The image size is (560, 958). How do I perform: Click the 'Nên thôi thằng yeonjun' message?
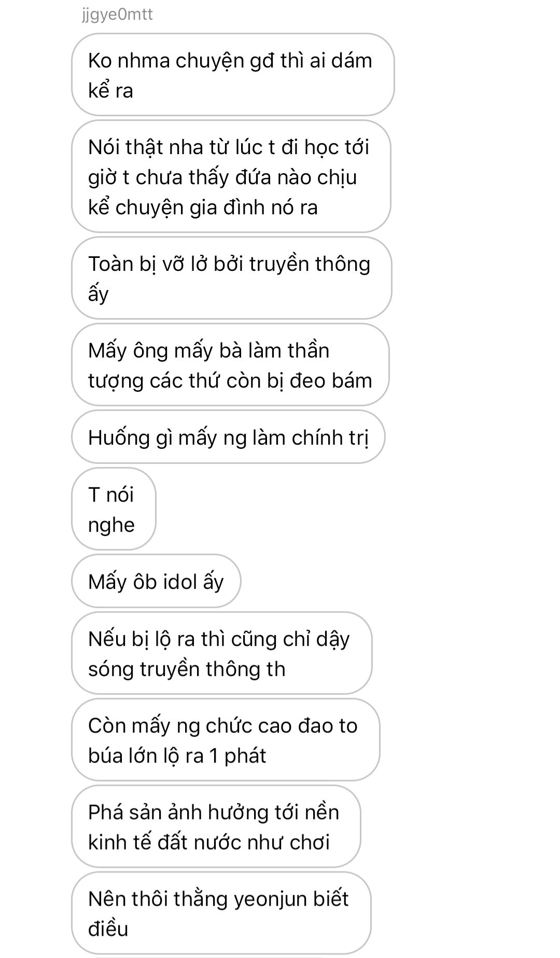point(221,913)
